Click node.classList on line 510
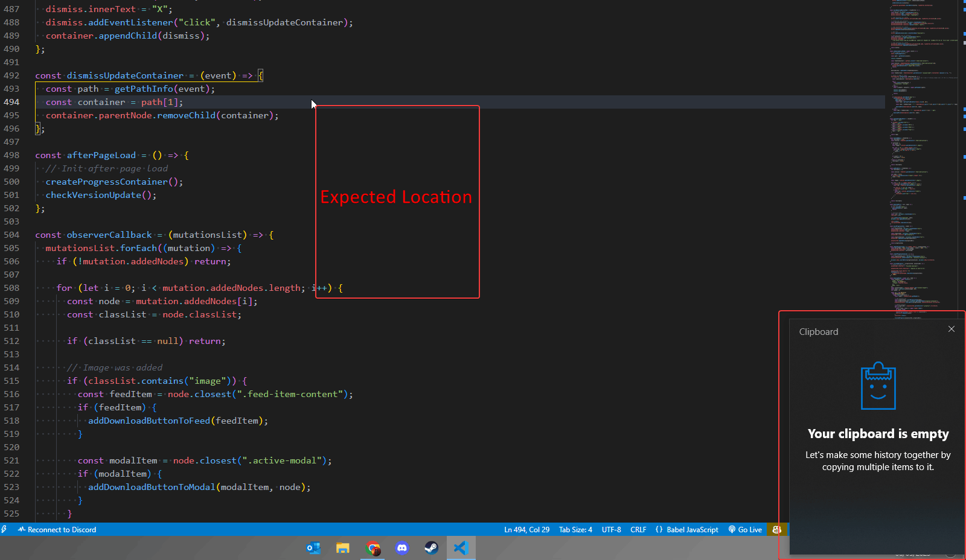The height and width of the screenshot is (560, 966). [x=200, y=314]
